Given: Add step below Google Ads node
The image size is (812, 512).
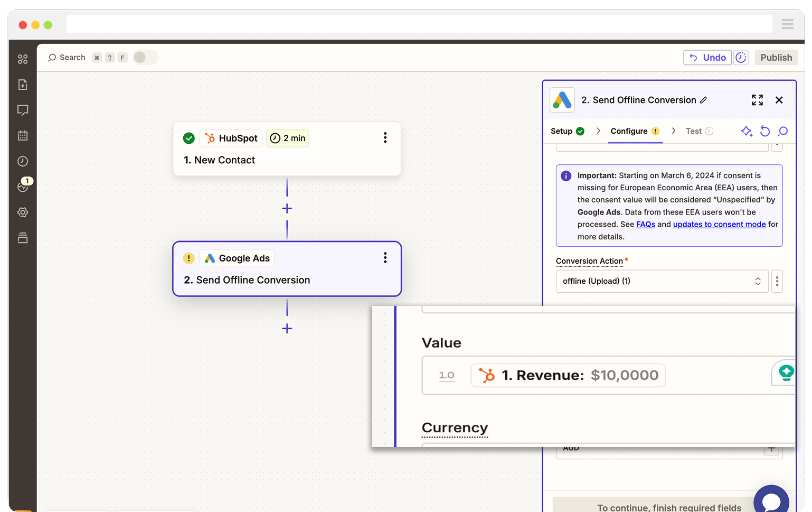Looking at the screenshot, I should pos(287,329).
